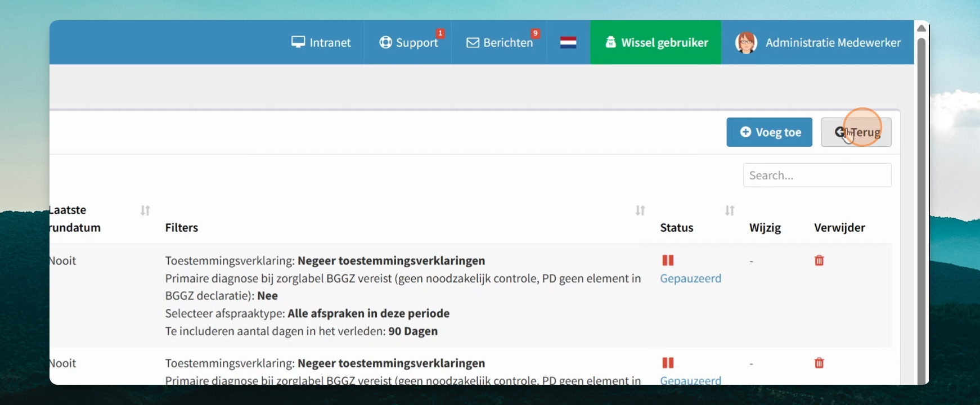980x405 pixels.
Task: Sort the Filters column using arrows
Action: click(x=640, y=210)
